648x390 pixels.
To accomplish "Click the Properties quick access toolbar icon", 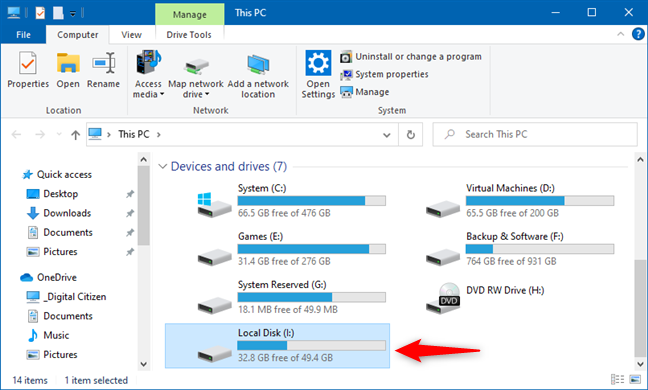I will coord(40,13).
